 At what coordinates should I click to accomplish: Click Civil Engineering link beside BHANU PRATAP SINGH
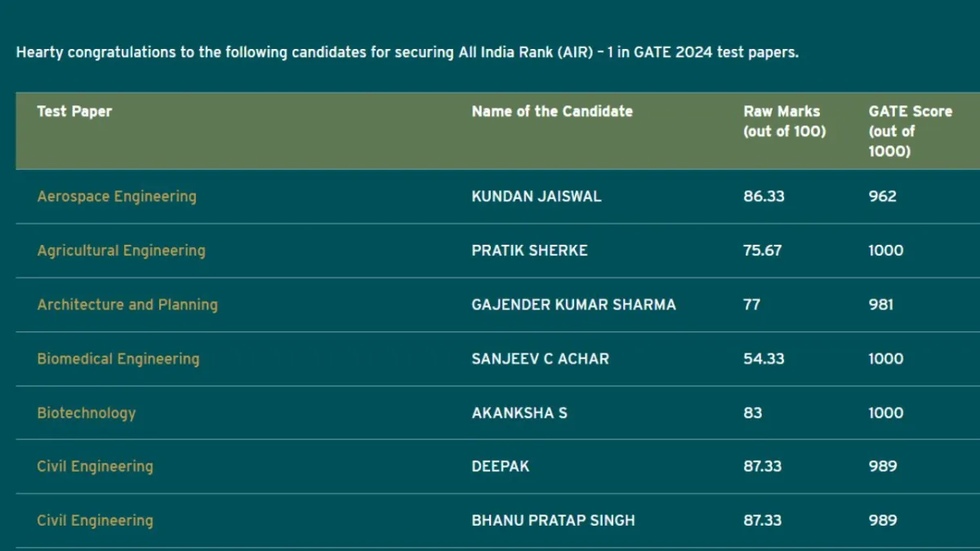click(95, 521)
